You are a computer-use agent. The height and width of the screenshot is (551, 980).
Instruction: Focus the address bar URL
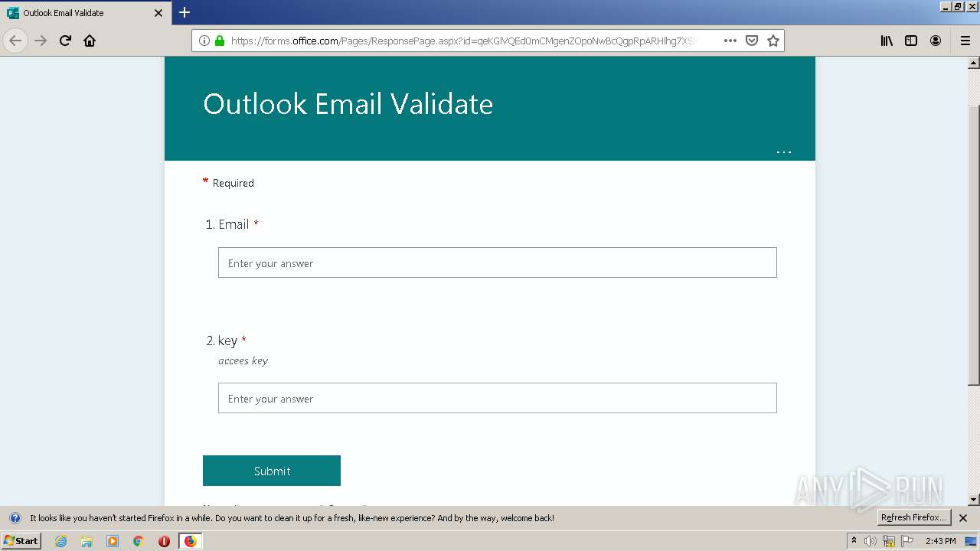(x=463, y=41)
